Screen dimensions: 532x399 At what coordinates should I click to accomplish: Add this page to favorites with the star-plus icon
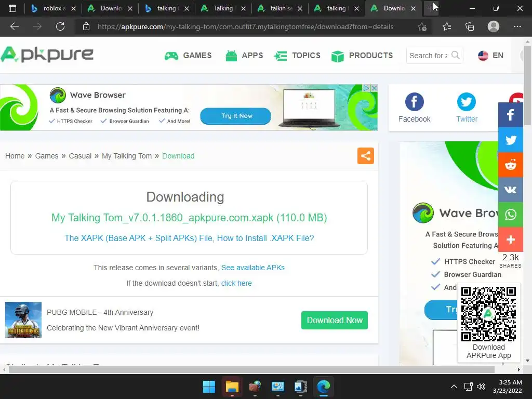pos(422,26)
